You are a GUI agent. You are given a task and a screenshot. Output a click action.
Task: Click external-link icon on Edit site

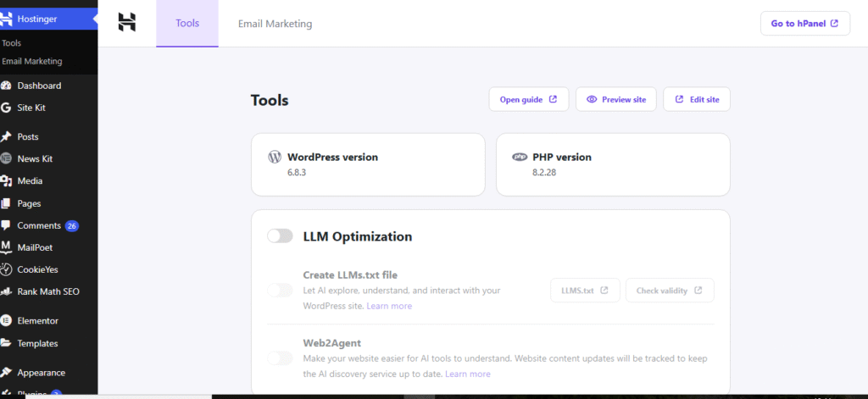(679, 100)
